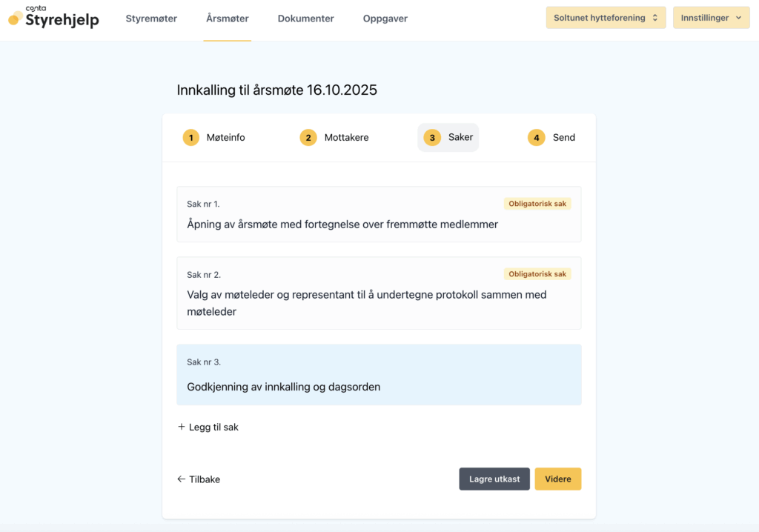Viewport: 759px width, 532px height.
Task: Click the step 4 number circle
Action: pyautogui.click(x=537, y=138)
